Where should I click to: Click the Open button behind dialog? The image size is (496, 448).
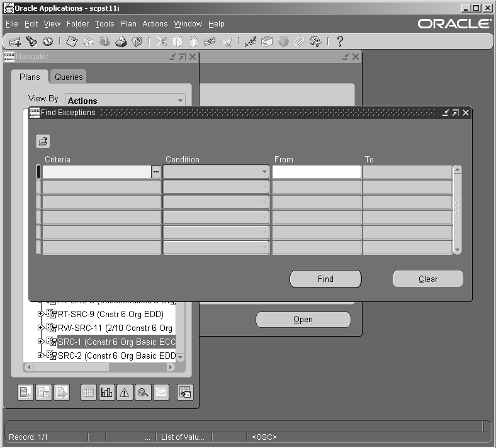303,320
